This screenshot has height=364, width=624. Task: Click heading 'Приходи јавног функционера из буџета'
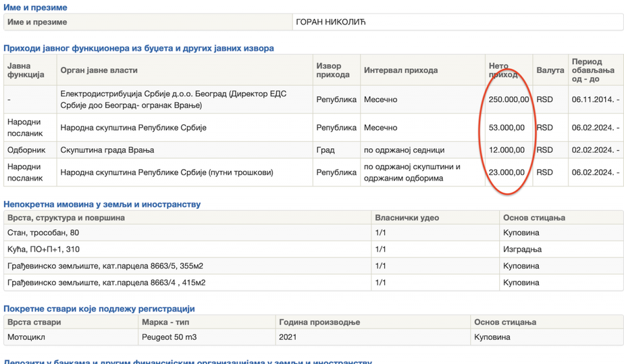click(138, 48)
